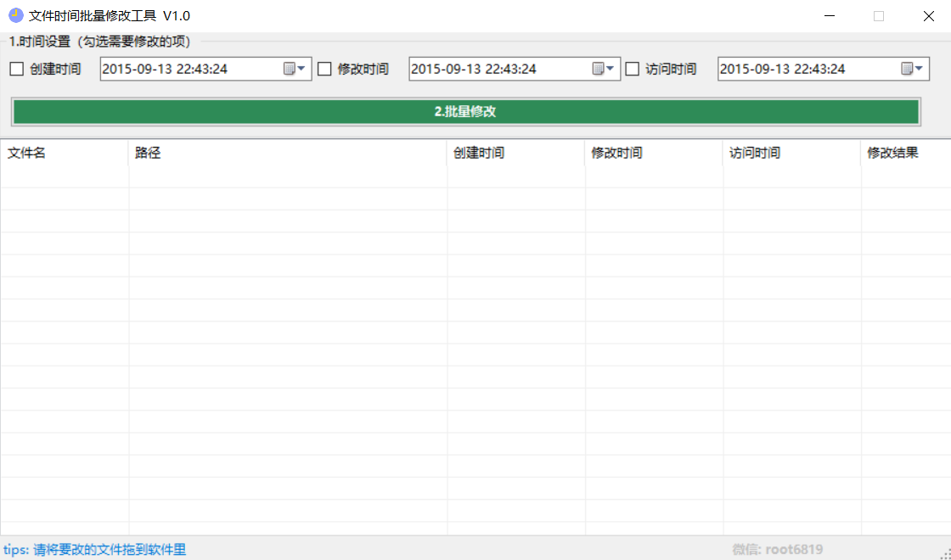
Task: Enable the 访问时间 checkbox
Action: click(x=633, y=70)
